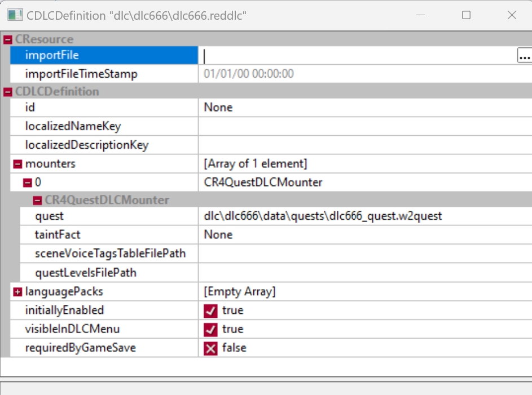Maximize the CDLCDefinition window
The width and height of the screenshot is (532, 395).
(466, 15)
